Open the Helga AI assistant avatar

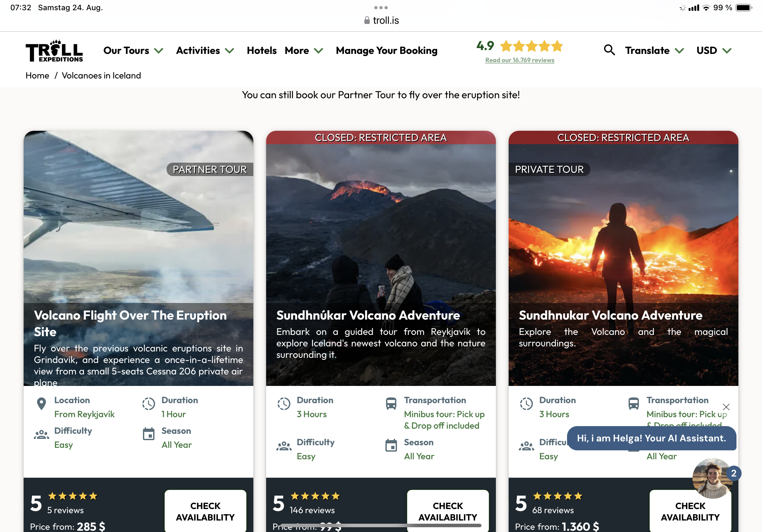pyautogui.click(x=712, y=478)
